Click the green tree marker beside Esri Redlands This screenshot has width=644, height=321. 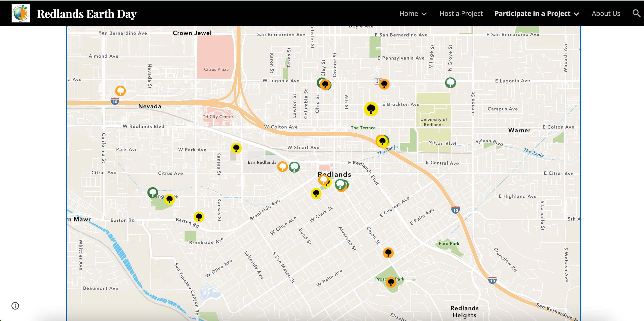[x=294, y=167]
